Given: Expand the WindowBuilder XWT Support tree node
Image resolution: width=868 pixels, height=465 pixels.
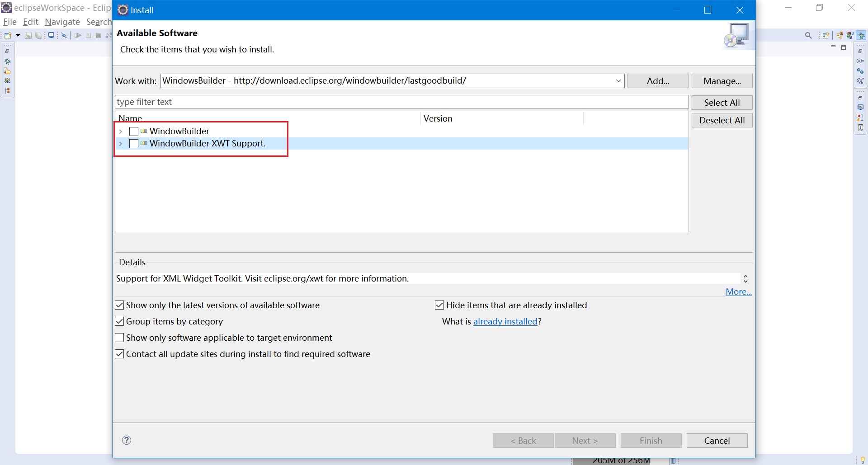Looking at the screenshot, I should tap(121, 144).
